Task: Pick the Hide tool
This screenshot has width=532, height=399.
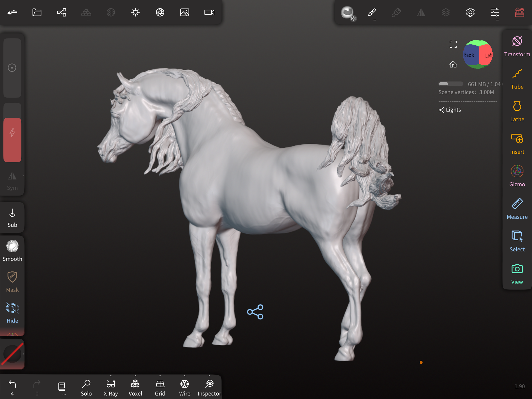Action: [x=12, y=313]
